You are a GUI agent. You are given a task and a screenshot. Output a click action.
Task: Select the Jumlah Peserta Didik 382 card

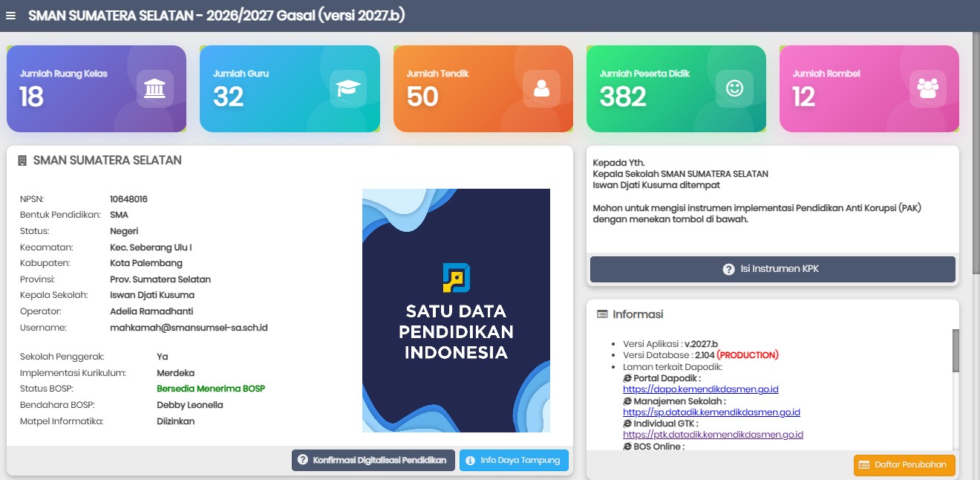[x=676, y=88]
